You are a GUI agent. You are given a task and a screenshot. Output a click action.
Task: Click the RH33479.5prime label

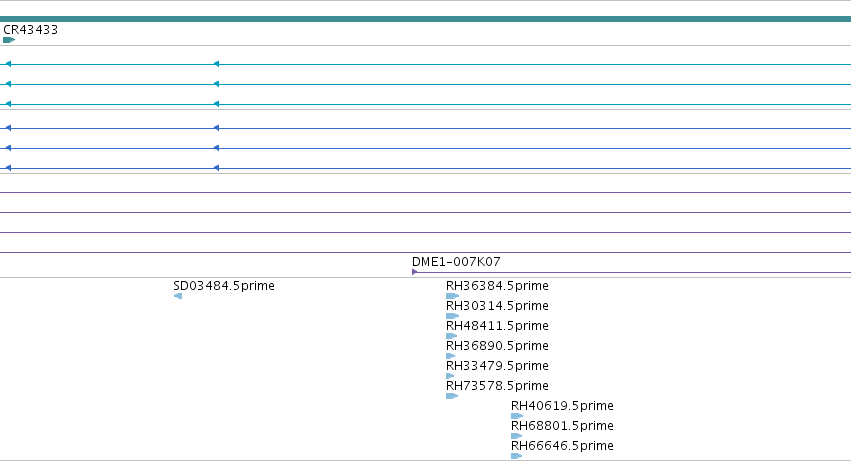click(x=497, y=366)
